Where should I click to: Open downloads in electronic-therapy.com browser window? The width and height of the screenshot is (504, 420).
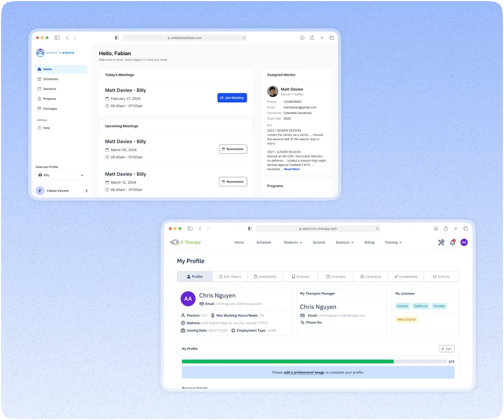(x=436, y=229)
